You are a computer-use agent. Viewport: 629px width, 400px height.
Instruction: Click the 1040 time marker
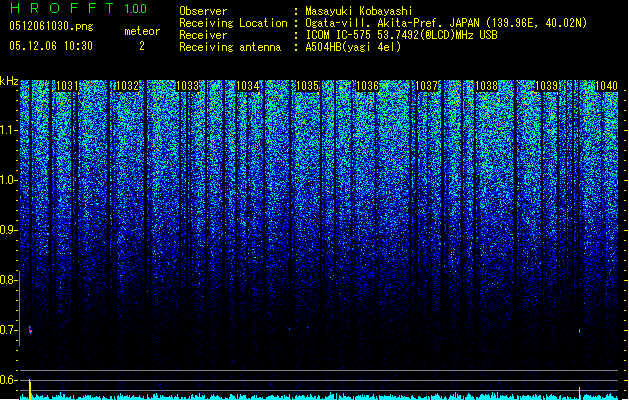tap(606, 86)
